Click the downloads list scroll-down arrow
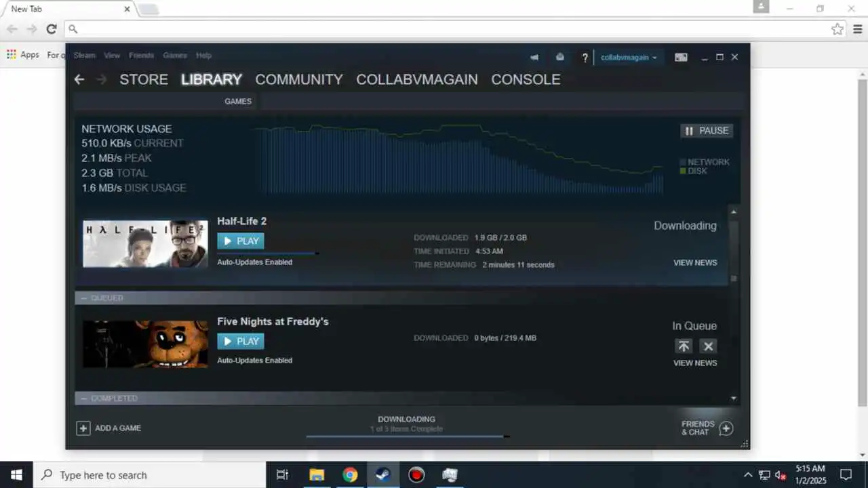The image size is (868, 488). coord(734,399)
